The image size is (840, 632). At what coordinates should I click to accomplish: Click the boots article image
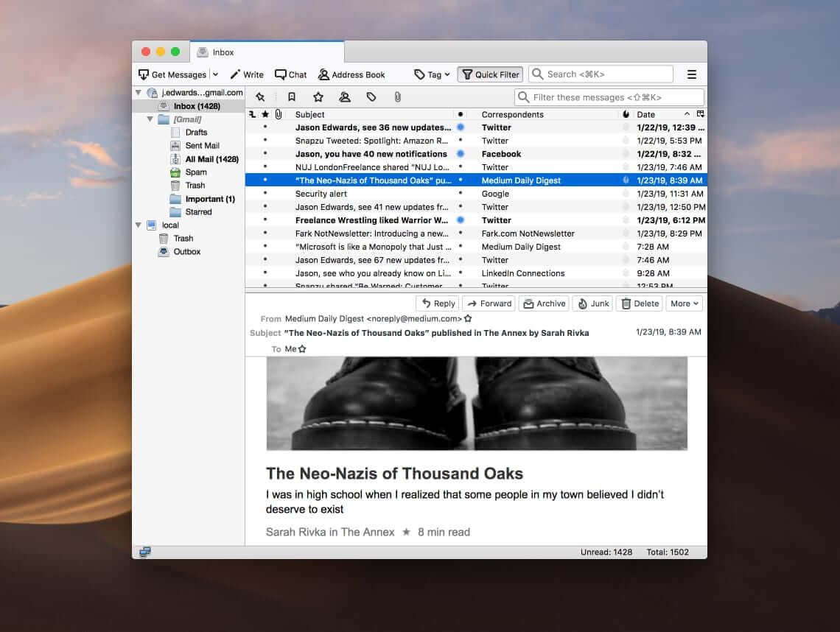(x=477, y=404)
